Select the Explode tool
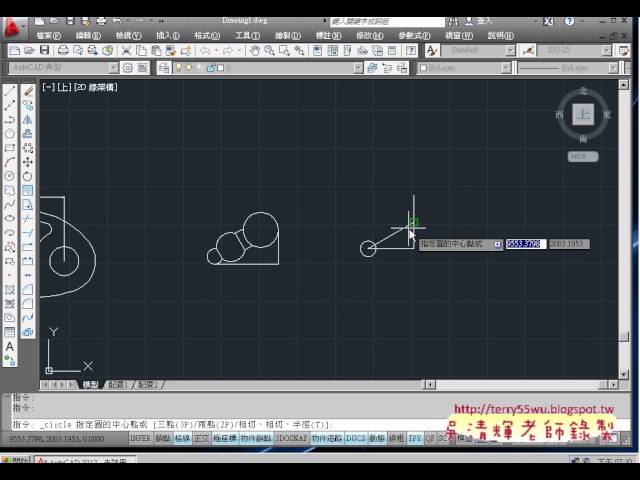Image resolution: width=640 pixels, height=480 pixels. (28, 332)
